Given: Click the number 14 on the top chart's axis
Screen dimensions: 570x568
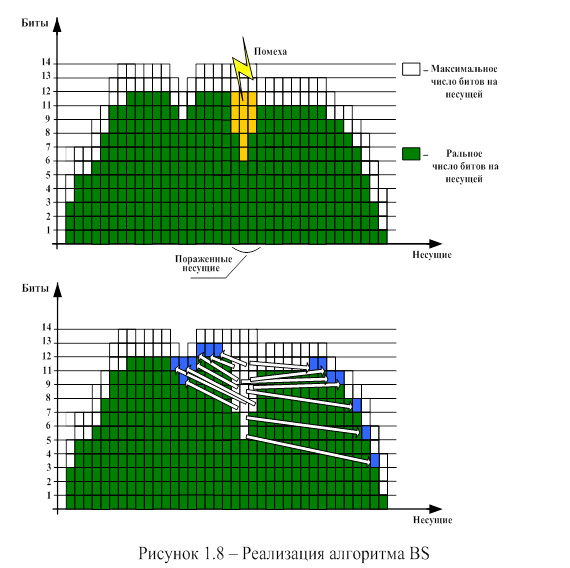Looking at the screenshot, I should (x=46, y=62).
